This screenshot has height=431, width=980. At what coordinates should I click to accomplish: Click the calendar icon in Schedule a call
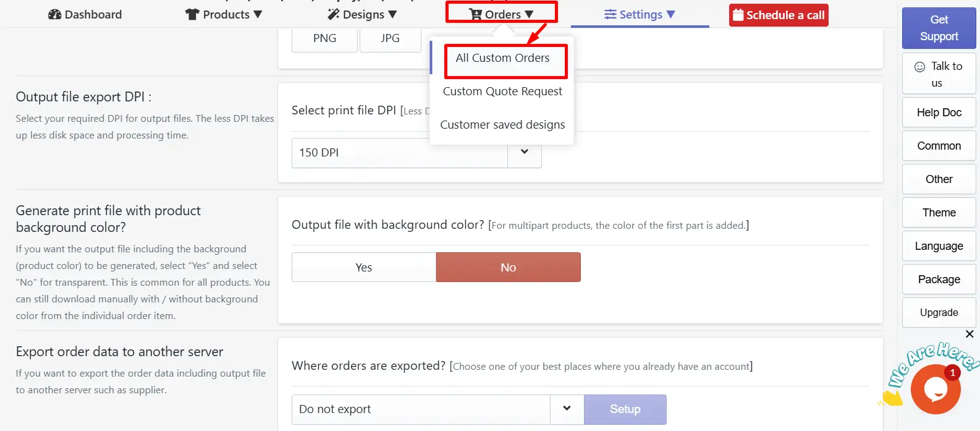point(738,15)
